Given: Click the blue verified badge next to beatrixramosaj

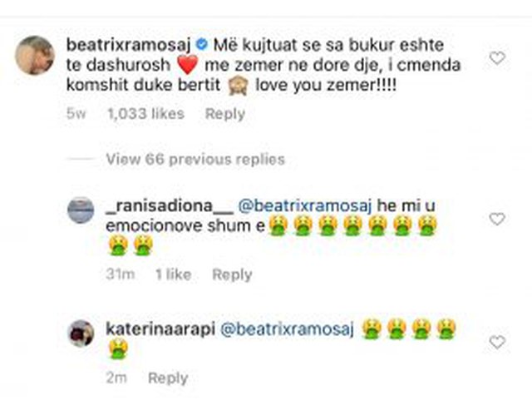Looking at the screenshot, I should (202, 44).
